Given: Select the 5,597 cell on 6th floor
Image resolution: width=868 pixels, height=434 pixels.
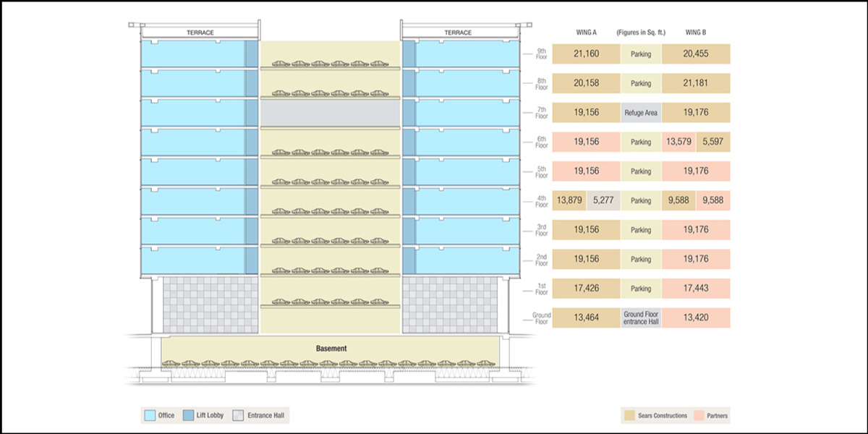Looking at the screenshot, I should tap(713, 142).
